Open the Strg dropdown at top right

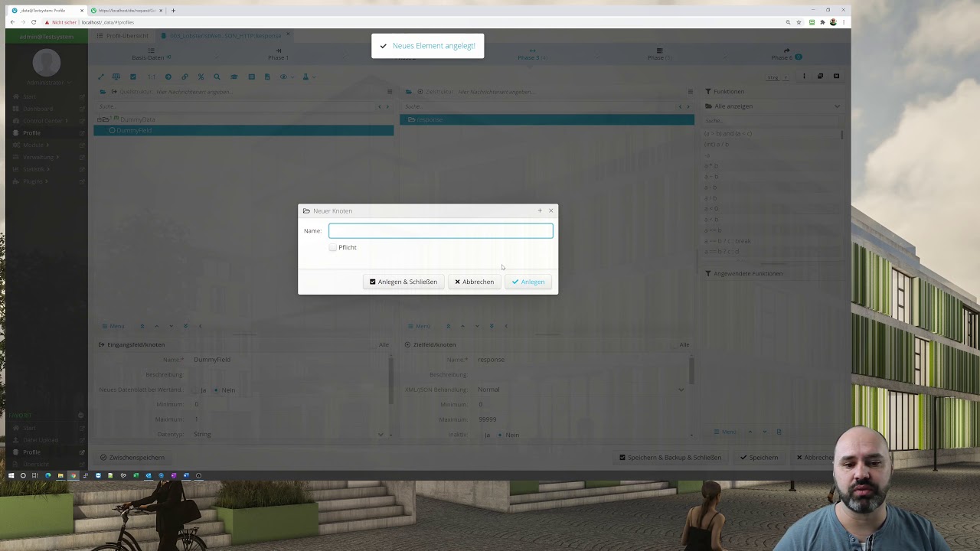pos(776,77)
